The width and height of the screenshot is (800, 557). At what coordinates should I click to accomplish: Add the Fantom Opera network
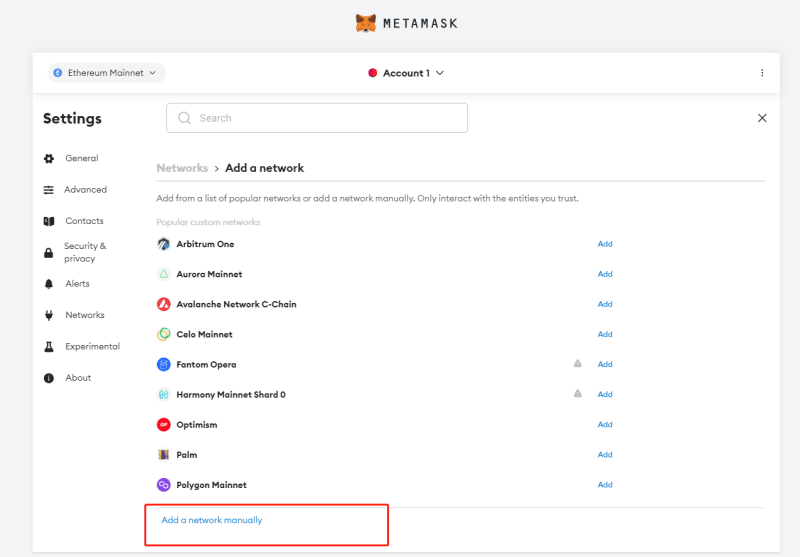[x=605, y=364]
